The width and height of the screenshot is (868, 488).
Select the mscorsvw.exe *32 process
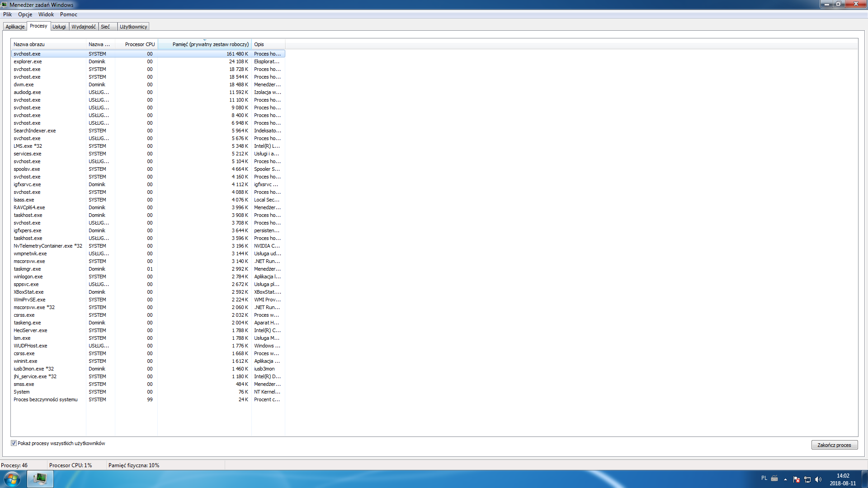click(148, 307)
